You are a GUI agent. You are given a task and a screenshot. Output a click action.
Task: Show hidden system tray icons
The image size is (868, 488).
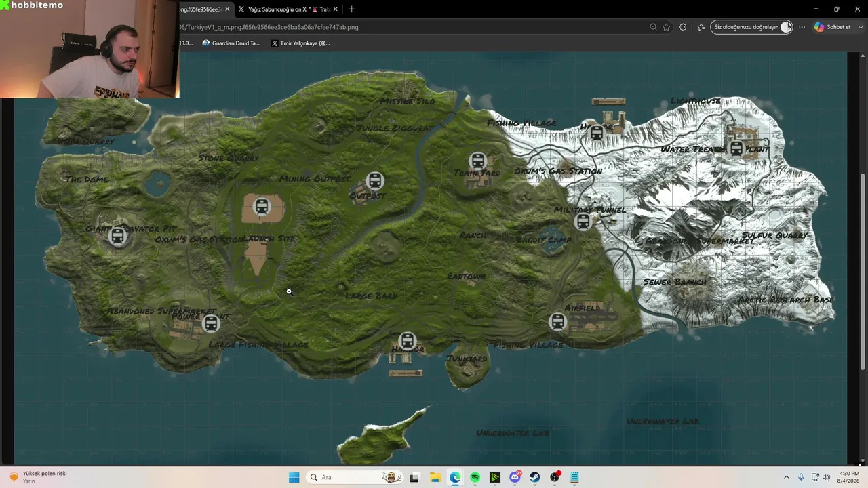(x=787, y=477)
